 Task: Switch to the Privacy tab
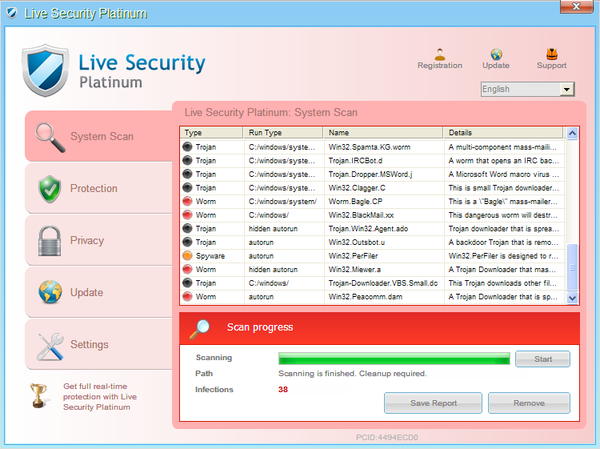(x=99, y=240)
